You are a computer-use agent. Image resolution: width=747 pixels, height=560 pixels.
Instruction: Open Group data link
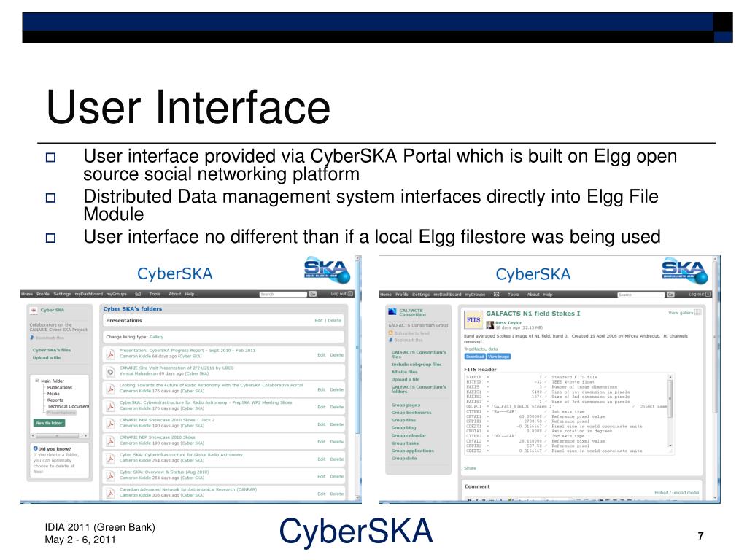coord(404,458)
